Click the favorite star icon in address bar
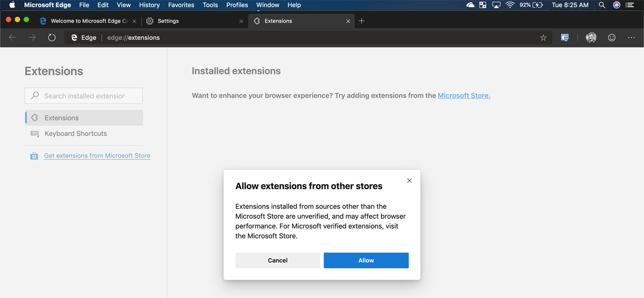Viewport: 644px width, 298px height. click(x=543, y=38)
